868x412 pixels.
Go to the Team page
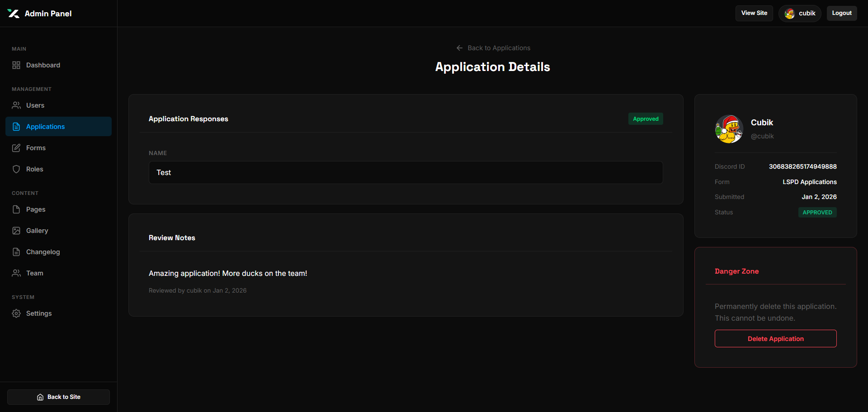pyautogui.click(x=59, y=273)
